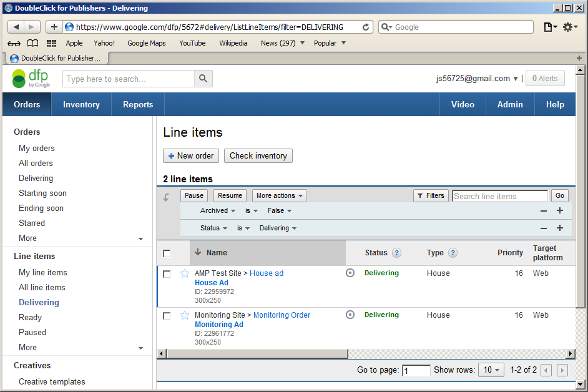This screenshot has height=392, width=588.
Task: Go forward with the browser forward arrow
Action: coord(31,27)
